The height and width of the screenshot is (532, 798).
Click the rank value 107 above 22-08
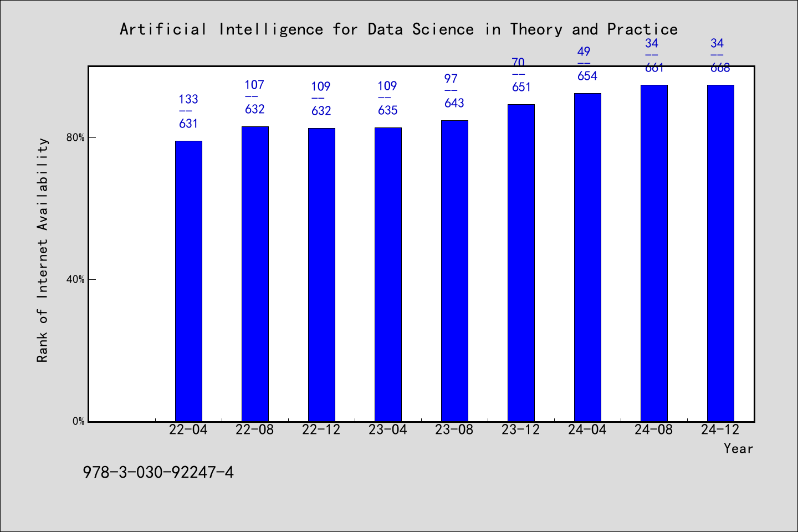pos(255,85)
